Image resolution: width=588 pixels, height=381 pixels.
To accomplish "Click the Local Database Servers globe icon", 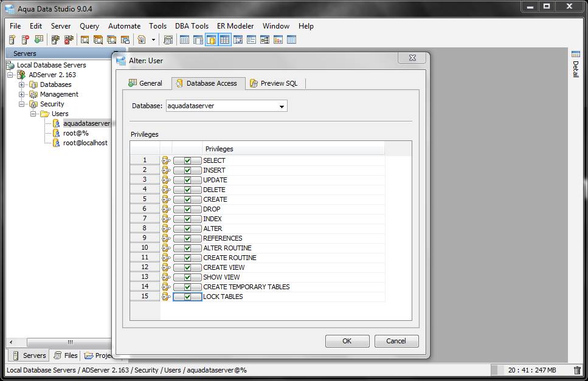I will point(11,65).
